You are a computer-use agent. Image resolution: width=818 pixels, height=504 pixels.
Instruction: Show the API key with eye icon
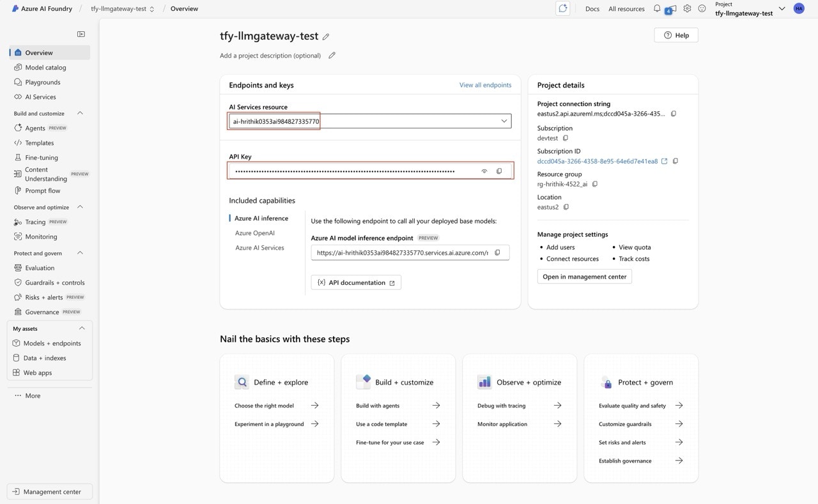[484, 171]
